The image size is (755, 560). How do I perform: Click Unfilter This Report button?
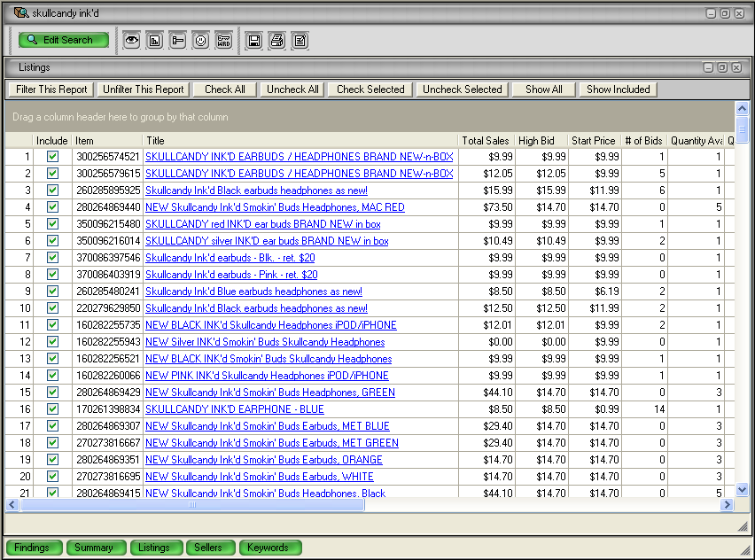click(x=144, y=89)
